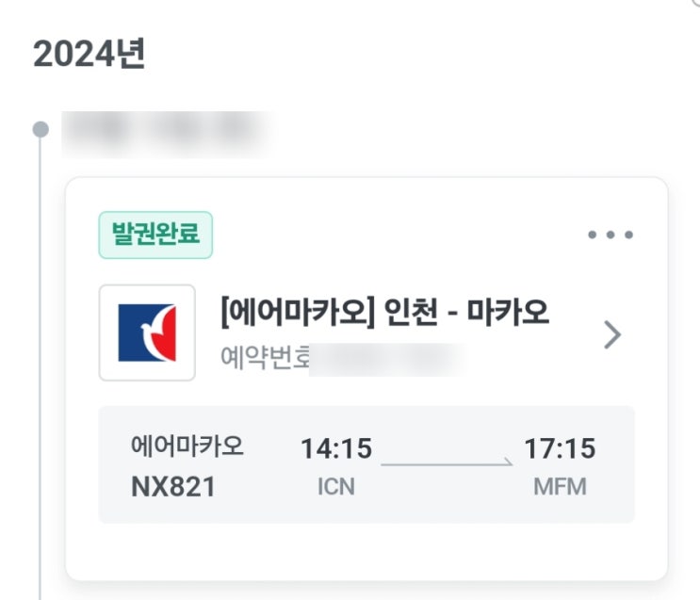Click the 발권완료 status badge
The width and height of the screenshot is (700, 600).
155,235
